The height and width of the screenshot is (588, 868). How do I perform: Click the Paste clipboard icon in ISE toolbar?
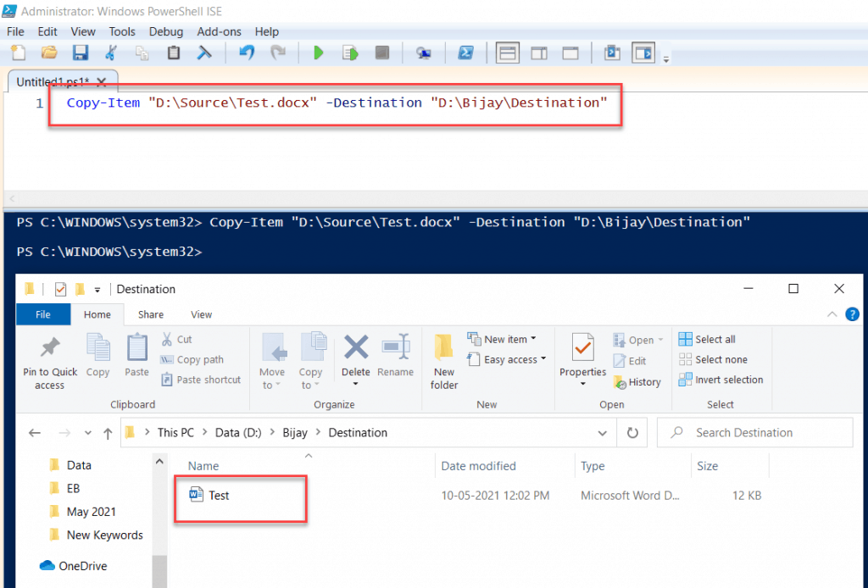coord(173,53)
